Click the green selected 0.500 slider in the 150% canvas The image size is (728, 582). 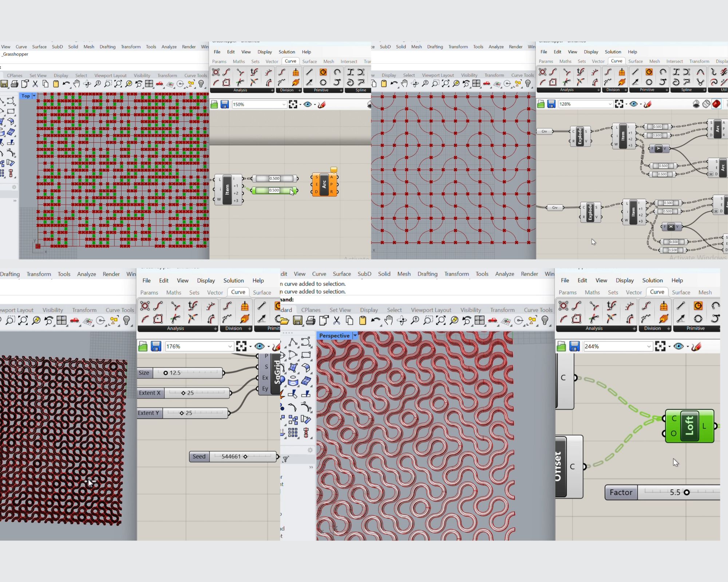(x=274, y=190)
